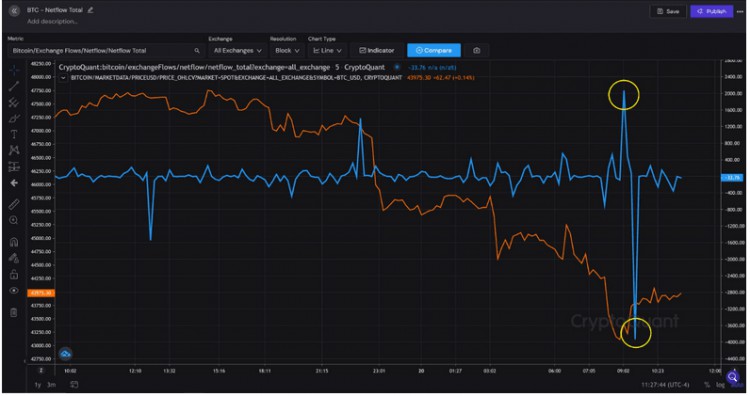Open the Line chart type dropdown
Image resolution: width=750 pixels, height=396 pixels.
point(327,50)
